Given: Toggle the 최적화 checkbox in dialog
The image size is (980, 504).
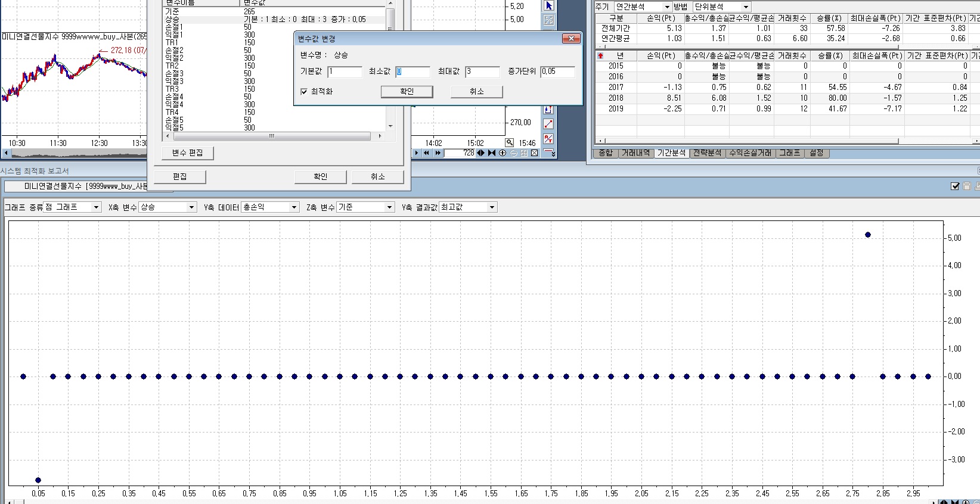Looking at the screenshot, I should [x=304, y=92].
